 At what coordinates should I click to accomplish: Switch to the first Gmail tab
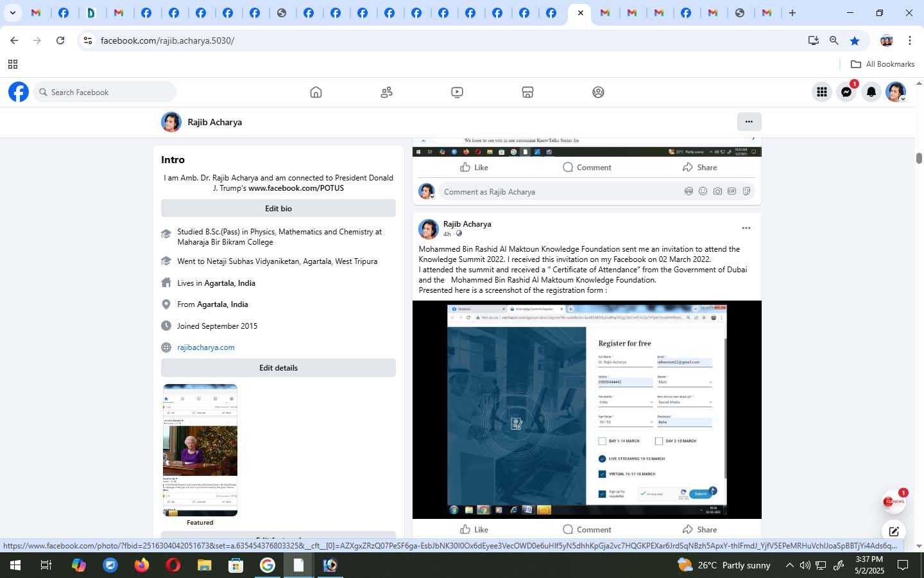click(x=37, y=13)
